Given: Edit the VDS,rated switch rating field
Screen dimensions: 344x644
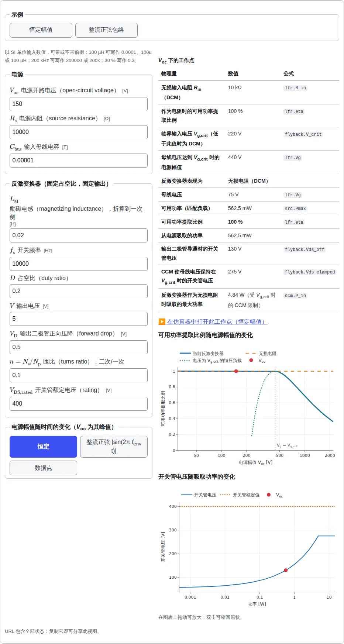Looking at the screenshot, I should (79, 404).
